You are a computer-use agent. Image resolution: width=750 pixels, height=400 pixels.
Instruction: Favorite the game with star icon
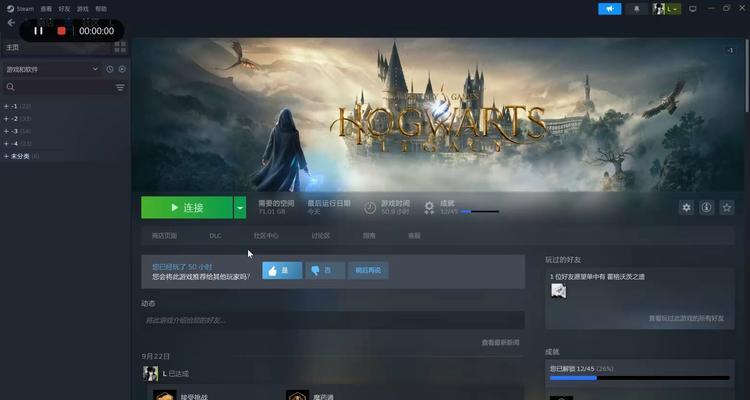point(727,208)
